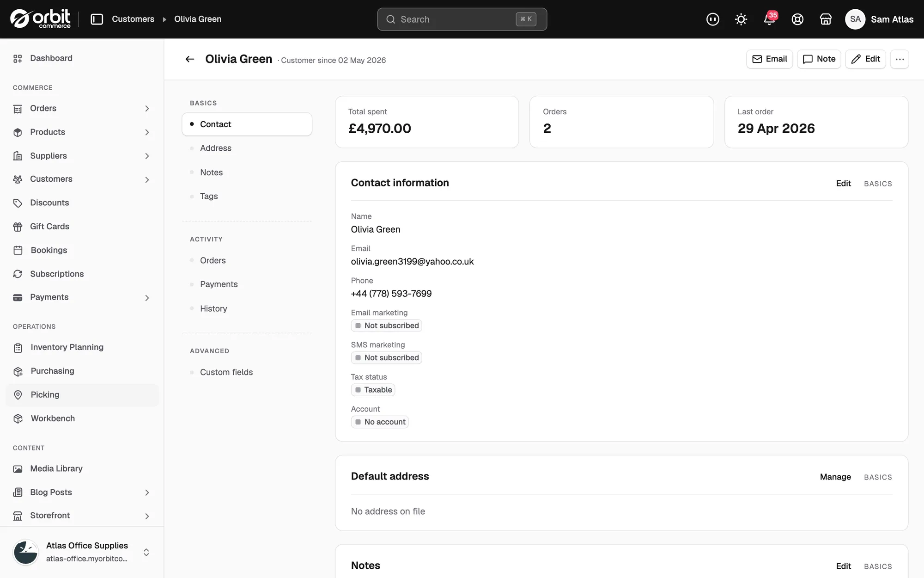The width and height of the screenshot is (924, 578).
Task: Click the Discounts tag icon
Action: coord(18,203)
